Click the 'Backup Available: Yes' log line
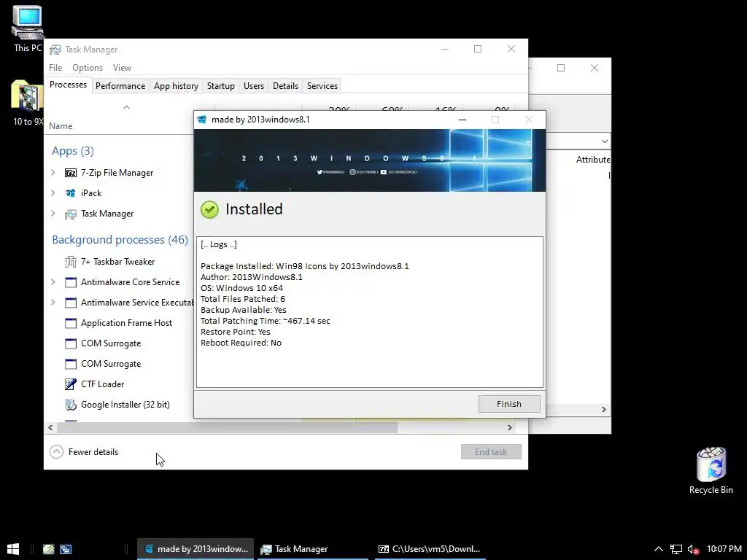747x560 pixels. point(244,310)
